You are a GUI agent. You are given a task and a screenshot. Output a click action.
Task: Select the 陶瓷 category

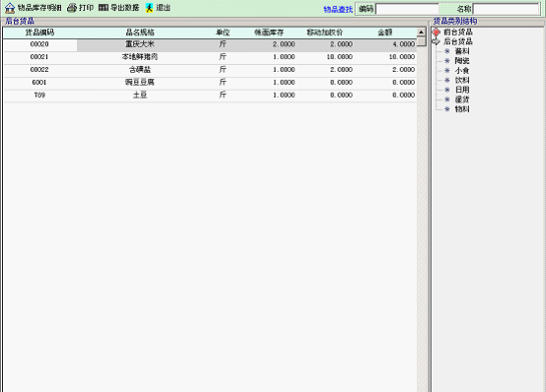point(462,61)
